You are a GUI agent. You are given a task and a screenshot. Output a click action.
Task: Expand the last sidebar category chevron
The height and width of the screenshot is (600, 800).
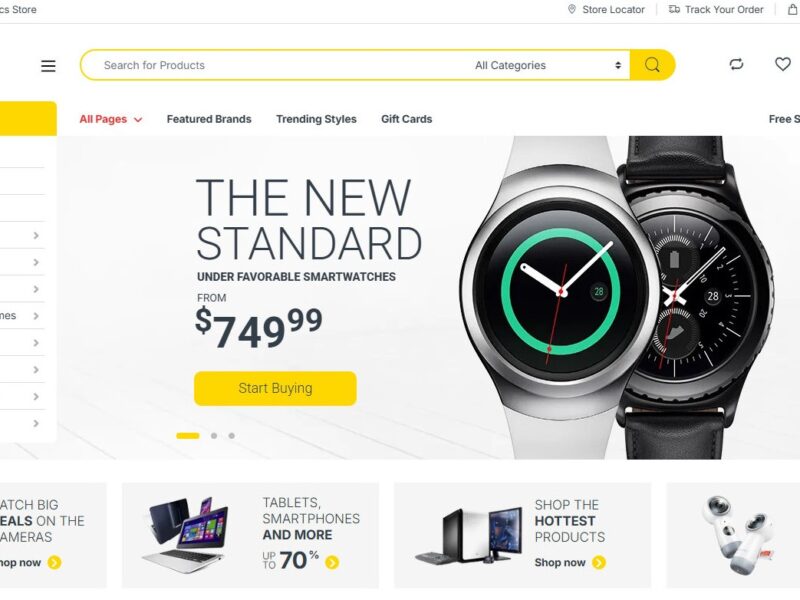(36, 423)
